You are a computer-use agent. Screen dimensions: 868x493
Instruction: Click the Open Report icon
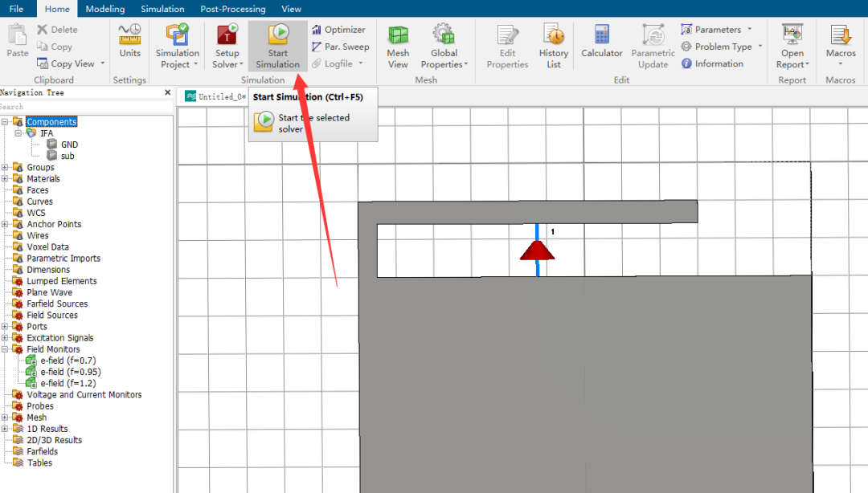coord(792,35)
